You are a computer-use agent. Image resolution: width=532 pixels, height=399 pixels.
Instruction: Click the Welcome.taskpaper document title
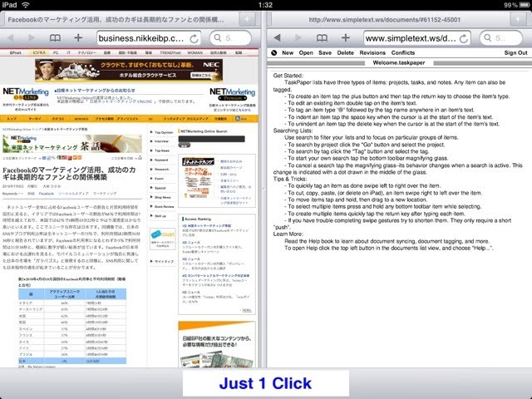click(399, 63)
